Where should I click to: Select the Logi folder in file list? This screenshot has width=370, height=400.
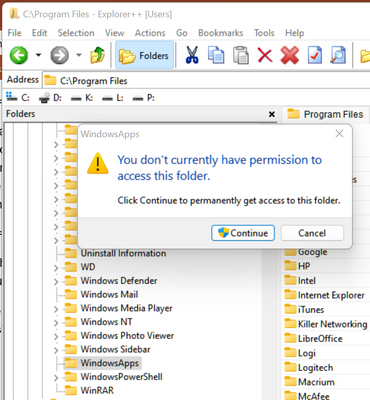pyautogui.click(x=300, y=353)
